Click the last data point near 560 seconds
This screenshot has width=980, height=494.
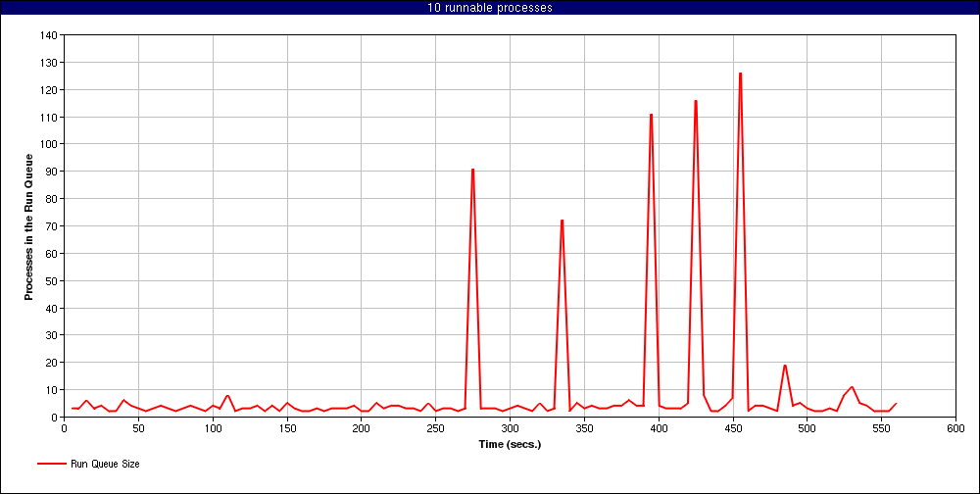[x=896, y=403]
